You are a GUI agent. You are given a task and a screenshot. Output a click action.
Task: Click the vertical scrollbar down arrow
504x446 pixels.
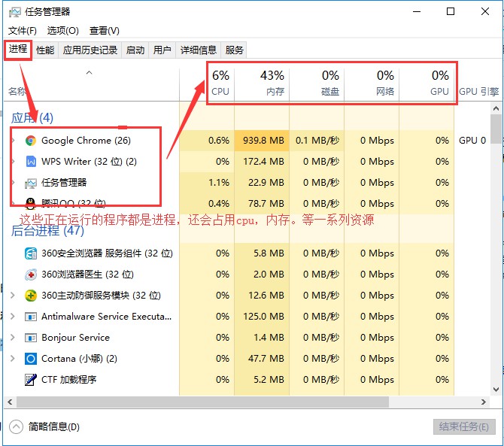point(496,390)
